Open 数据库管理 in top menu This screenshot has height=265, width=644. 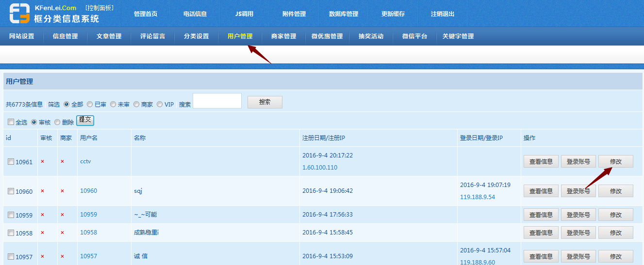(343, 14)
